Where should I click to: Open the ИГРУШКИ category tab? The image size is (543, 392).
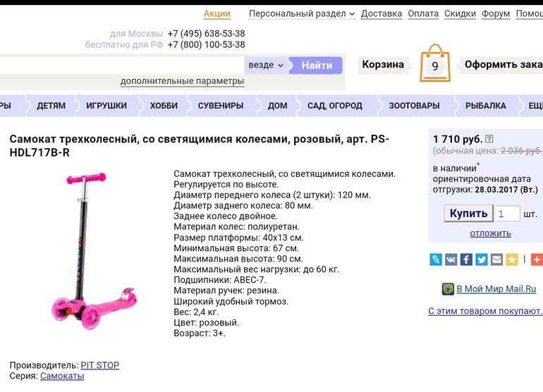[x=106, y=106]
